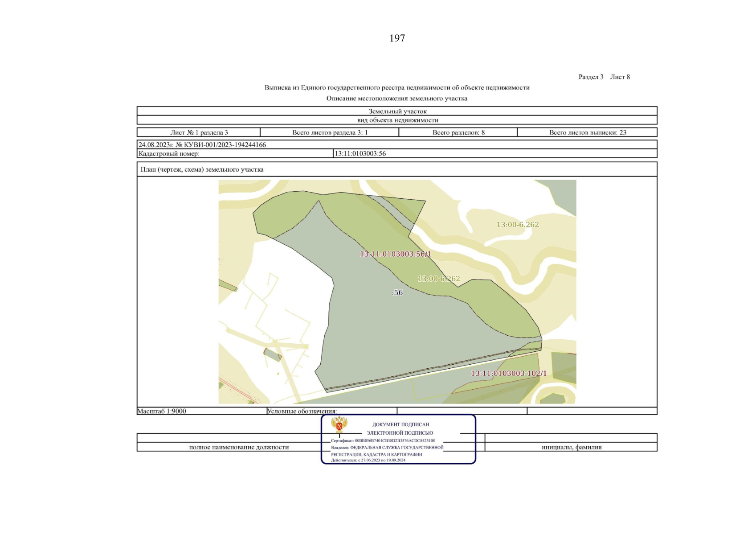The image size is (756, 535).
Task: Click the upper-right '13:00-6.262' zone label
Action: tap(517, 225)
